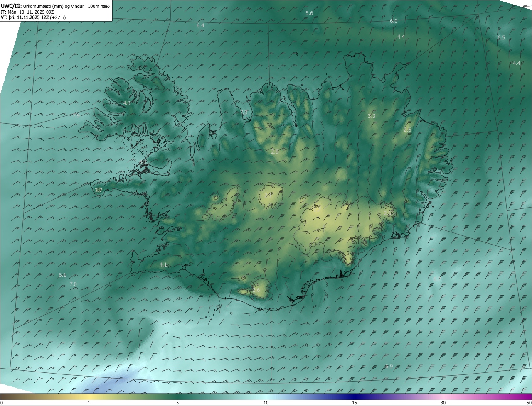
Task: Click the 7.3 value on the map
Action: point(244,113)
